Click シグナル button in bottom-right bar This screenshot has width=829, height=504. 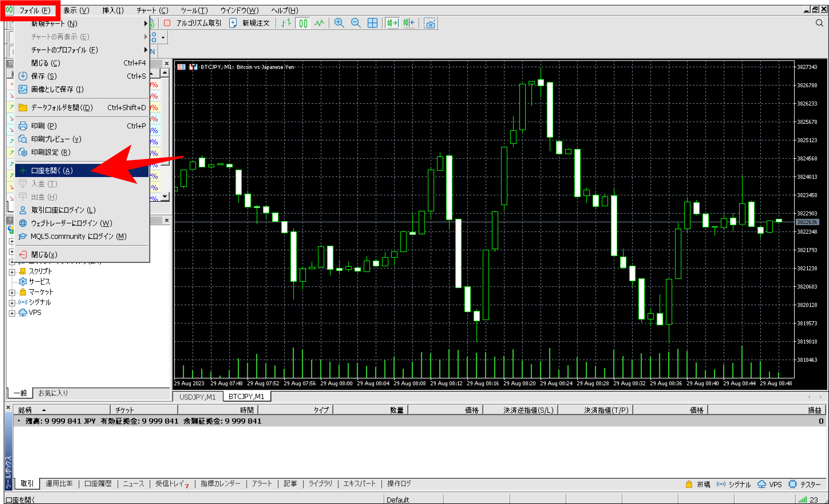click(x=734, y=484)
